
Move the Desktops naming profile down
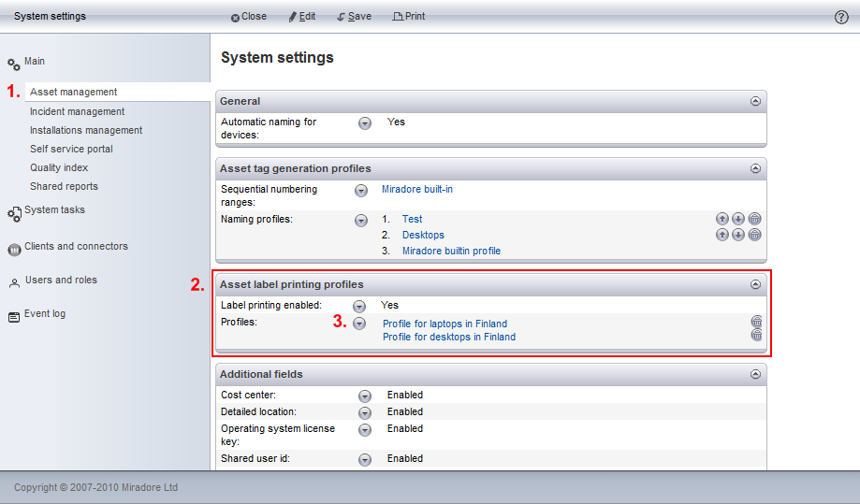[738, 235]
